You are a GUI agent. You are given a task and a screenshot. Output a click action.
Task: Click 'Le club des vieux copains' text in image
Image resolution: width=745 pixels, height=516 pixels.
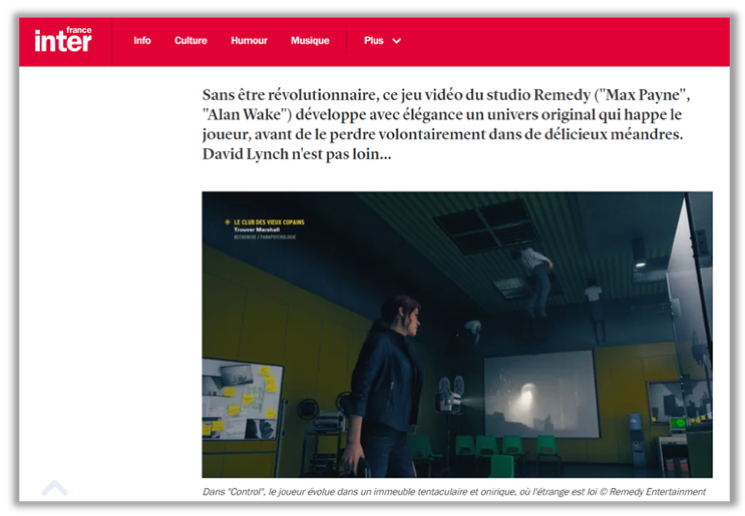point(269,222)
